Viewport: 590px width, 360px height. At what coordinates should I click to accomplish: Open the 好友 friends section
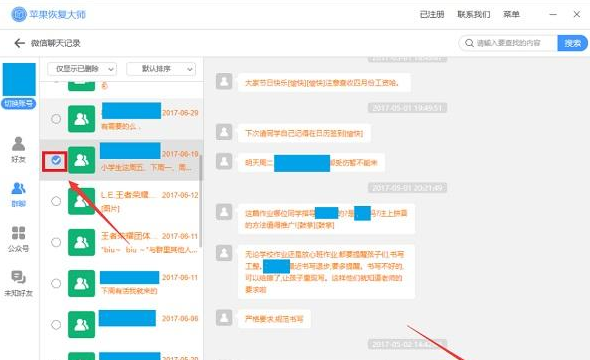18,150
